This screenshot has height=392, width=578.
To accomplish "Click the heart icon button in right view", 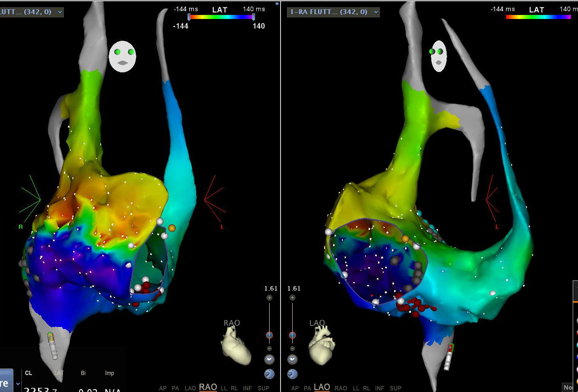I will [292, 359].
